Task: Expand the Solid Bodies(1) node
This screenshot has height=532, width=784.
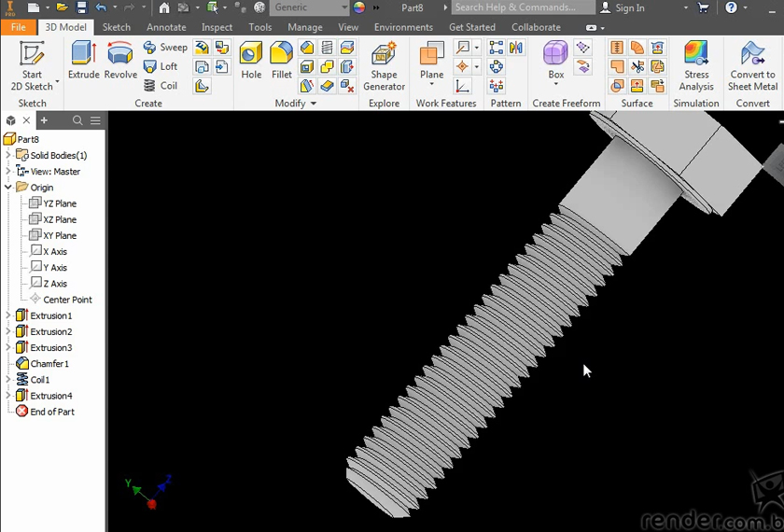Action: point(8,155)
